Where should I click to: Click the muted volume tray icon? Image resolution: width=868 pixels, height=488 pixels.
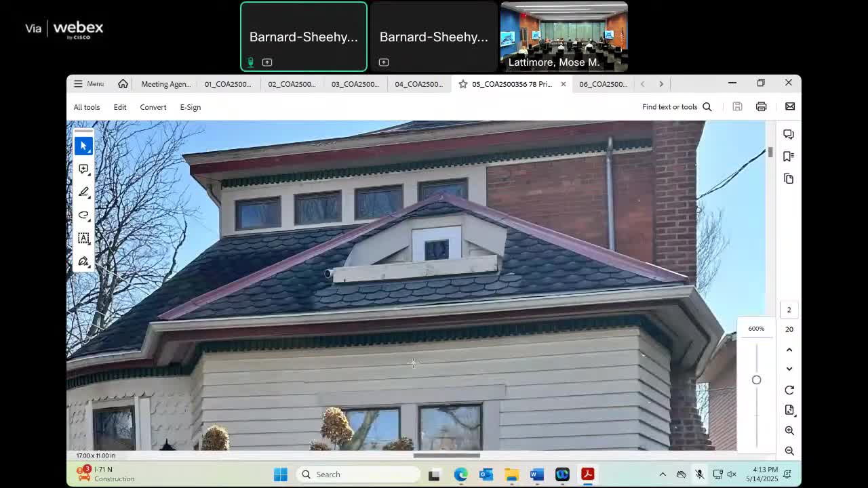click(x=732, y=474)
